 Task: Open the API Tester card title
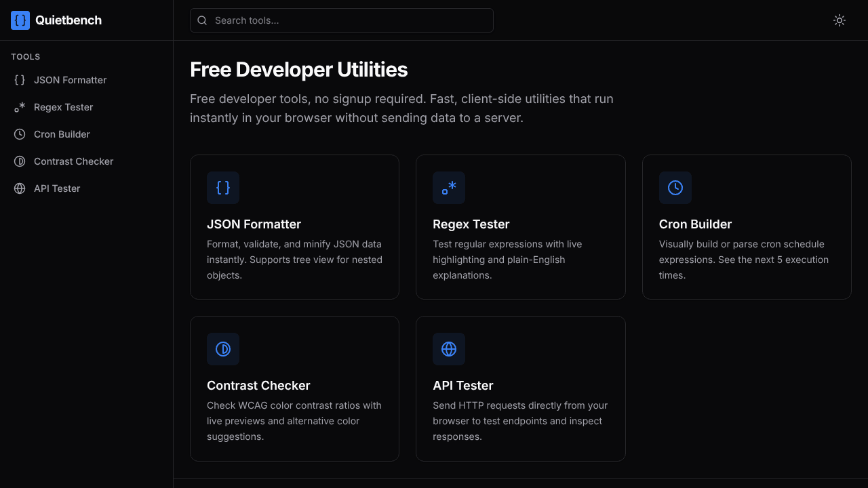coord(463,386)
